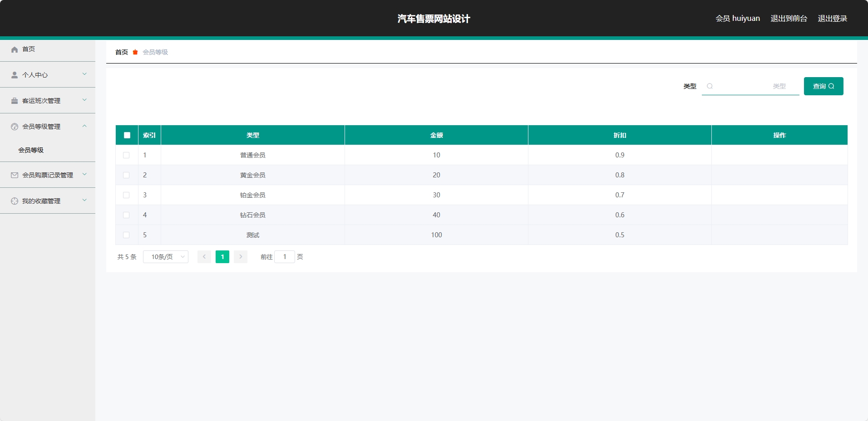Click the home icon beside 首页
This screenshot has width=868, height=421.
pos(14,49)
